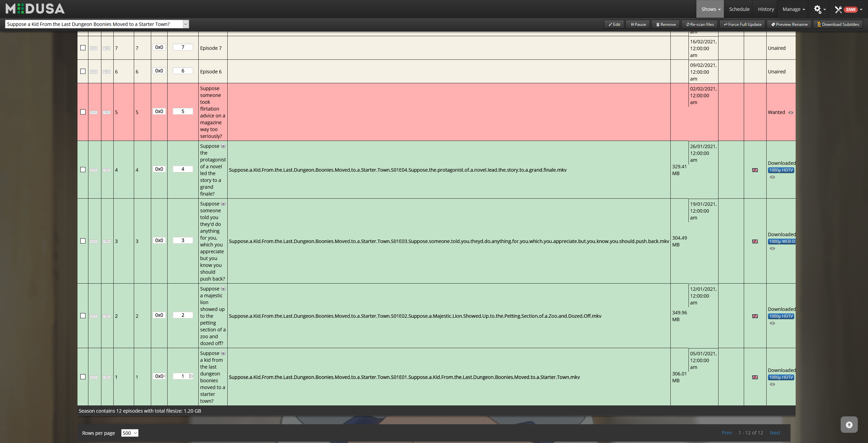Check the box for episode 2
This screenshot has height=443, width=868.
(83, 316)
